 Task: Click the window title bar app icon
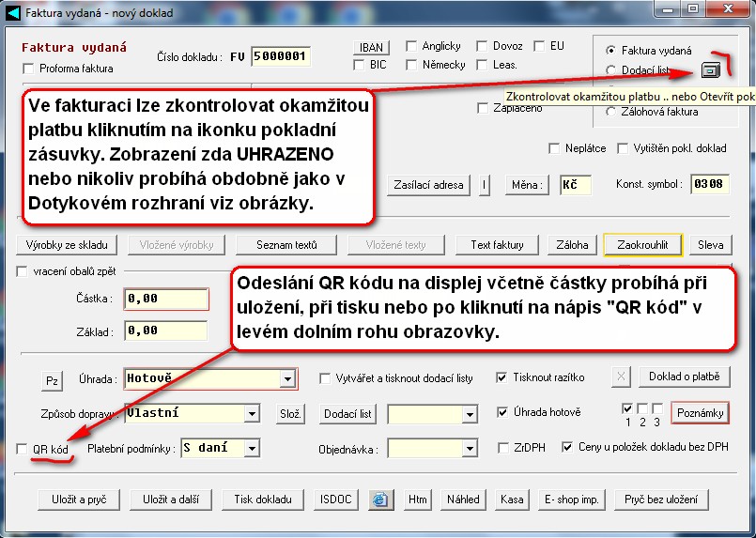(x=11, y=11)
